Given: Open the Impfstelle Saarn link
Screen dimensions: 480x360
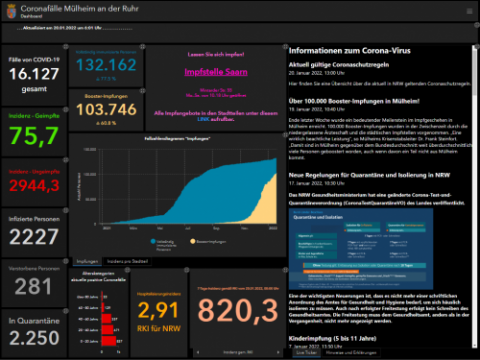Looking at the screenshot, I should pyautogui.click(x=216, y=72).
